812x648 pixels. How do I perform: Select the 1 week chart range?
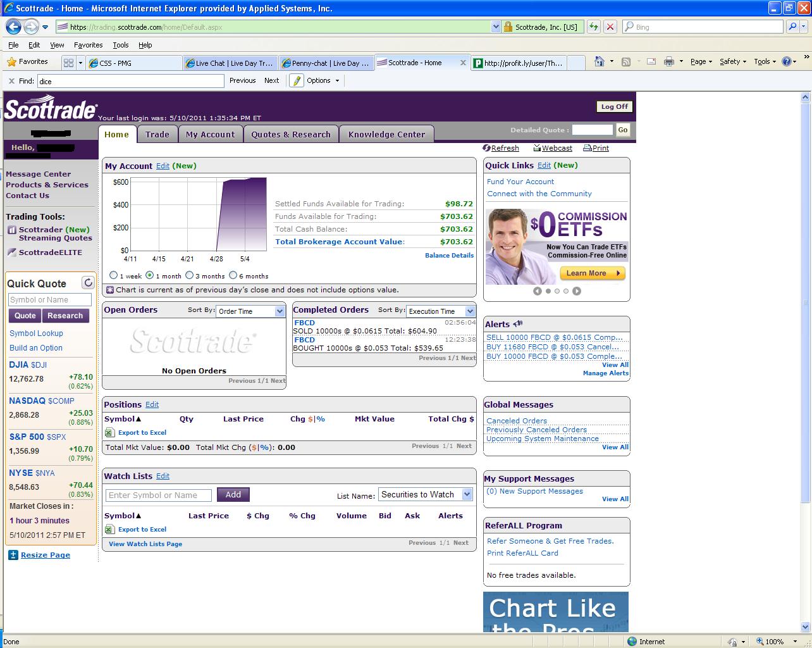114,275
